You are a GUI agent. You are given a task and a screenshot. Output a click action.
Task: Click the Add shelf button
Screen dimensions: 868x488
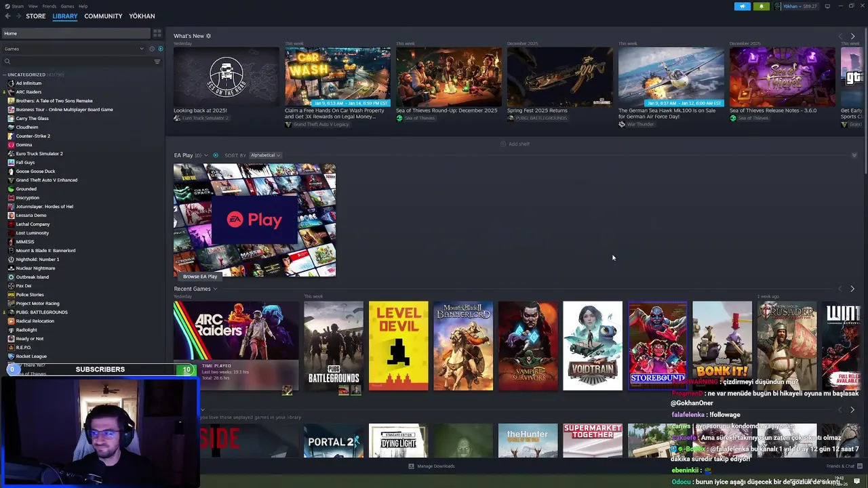point(515,144)
